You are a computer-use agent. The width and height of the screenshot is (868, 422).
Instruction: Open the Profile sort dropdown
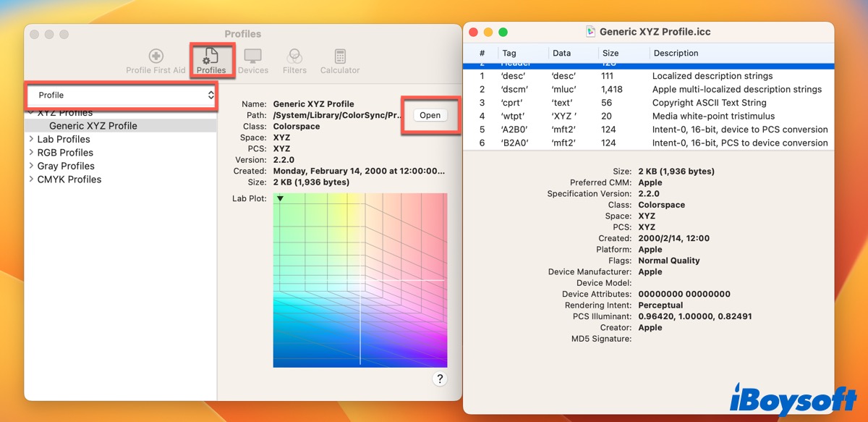pos(122,95)
